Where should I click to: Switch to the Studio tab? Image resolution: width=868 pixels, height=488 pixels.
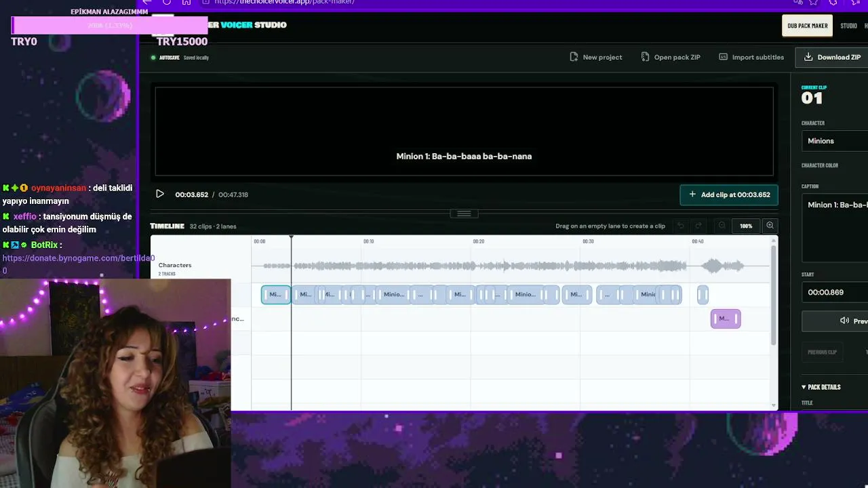(848, 26)
